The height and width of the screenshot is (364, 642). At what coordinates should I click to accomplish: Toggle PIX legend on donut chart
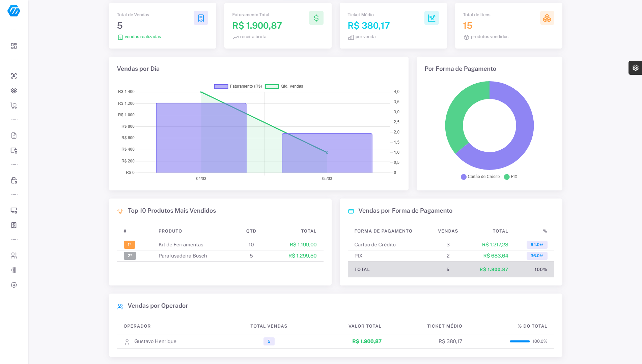[510, 177]
